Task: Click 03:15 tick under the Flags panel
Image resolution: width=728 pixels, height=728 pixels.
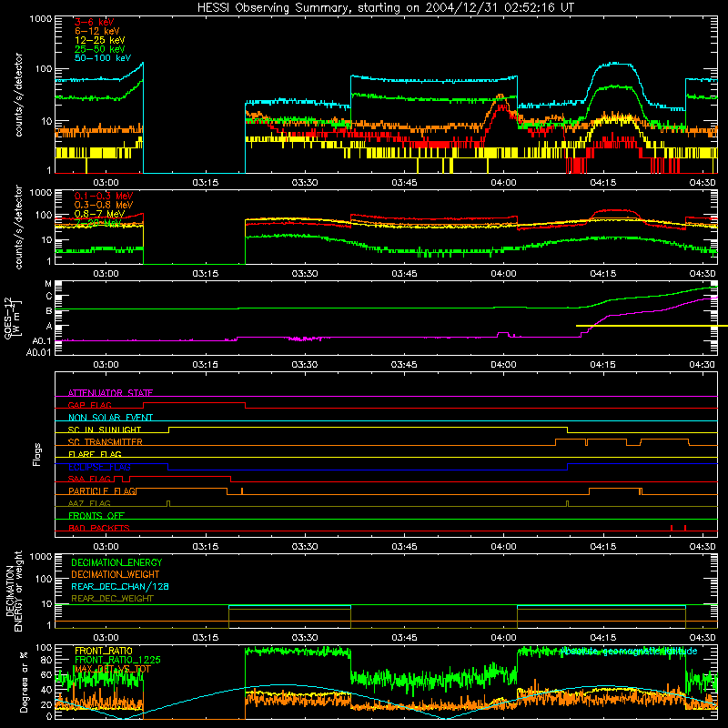Action: click(206, 547)
